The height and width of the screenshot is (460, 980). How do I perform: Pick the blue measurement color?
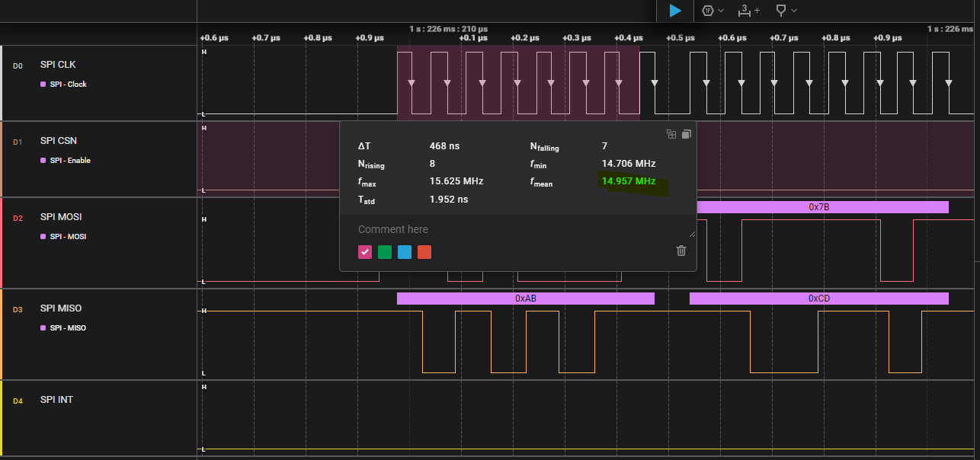point(405,252)
